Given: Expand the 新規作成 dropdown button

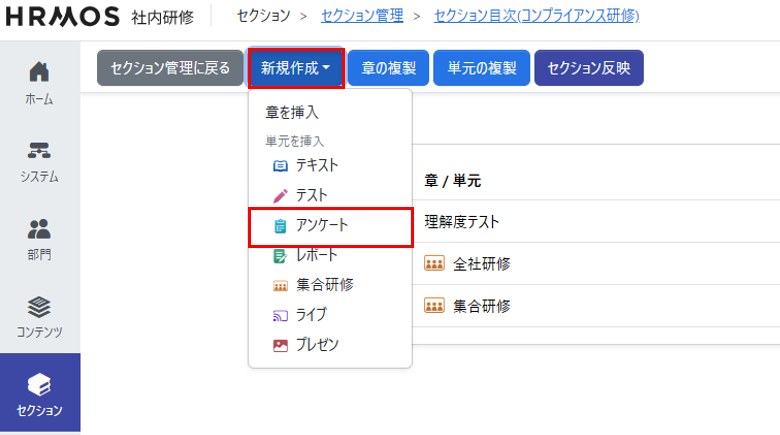Looking at the screenshot, I should pyautogui.click(x=296, y=68).
